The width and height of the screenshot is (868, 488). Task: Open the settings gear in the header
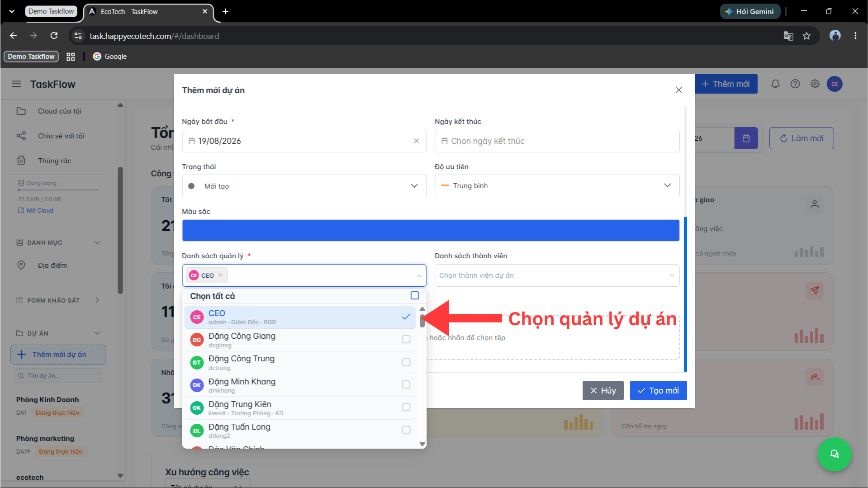coord(815,84)
